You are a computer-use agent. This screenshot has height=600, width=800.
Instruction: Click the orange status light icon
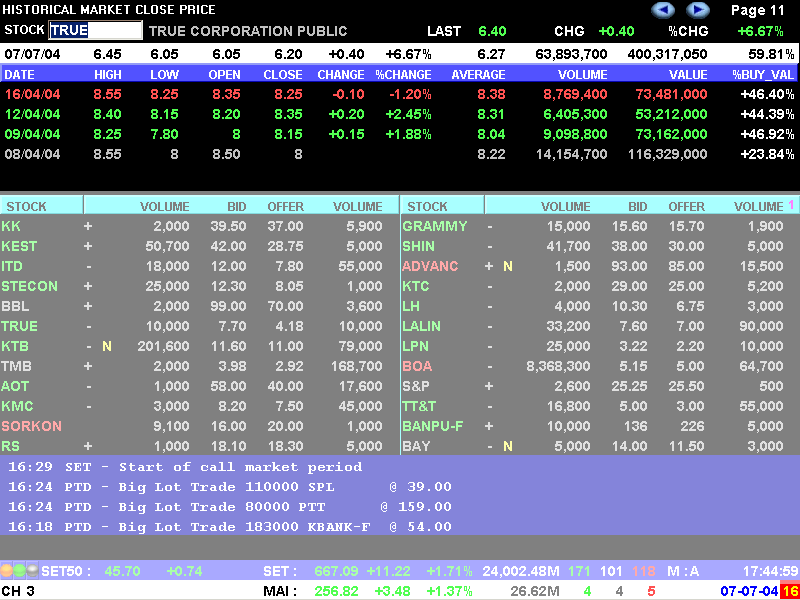(7, 570)
